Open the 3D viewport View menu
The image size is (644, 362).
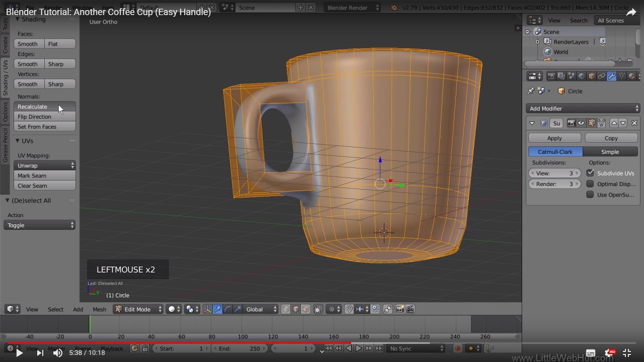32,309
